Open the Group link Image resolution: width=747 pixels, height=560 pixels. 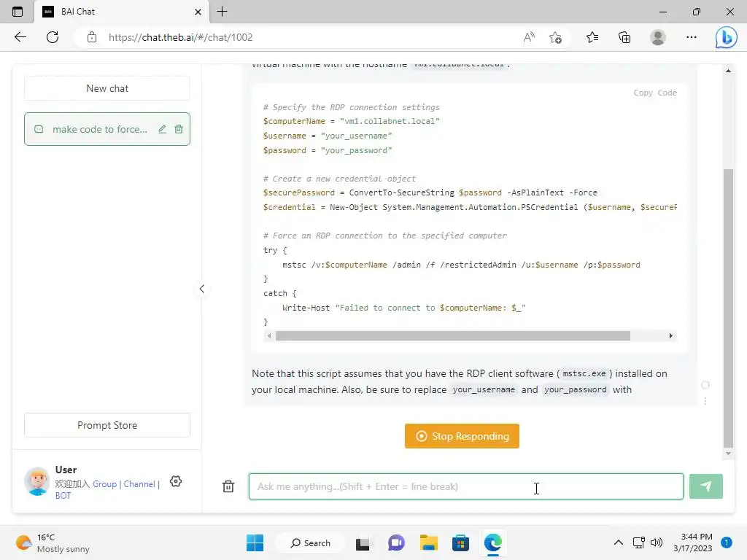pyautogui.click(x=104, y=484)
